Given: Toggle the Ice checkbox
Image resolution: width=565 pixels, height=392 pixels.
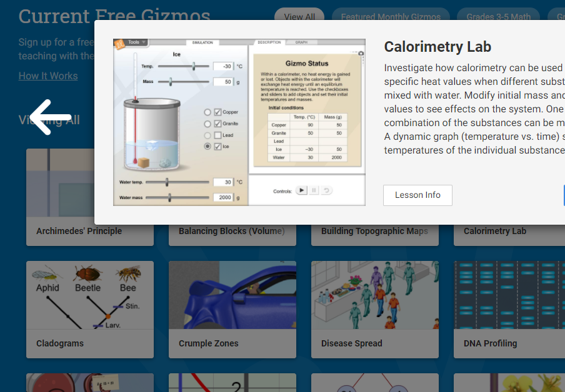Looking at the screenshot, I should click(x=217, y=146).
